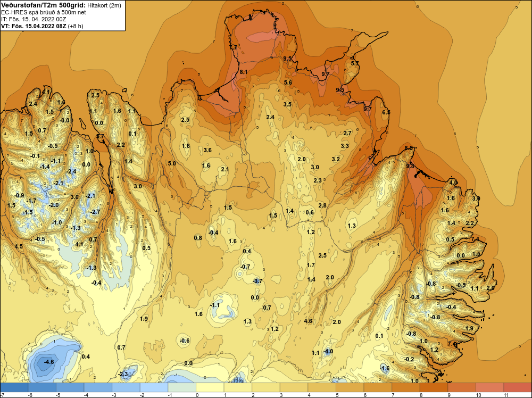532x398 pixels.
Task: Click the -1.6 temperature value
Action: [385, 369]
